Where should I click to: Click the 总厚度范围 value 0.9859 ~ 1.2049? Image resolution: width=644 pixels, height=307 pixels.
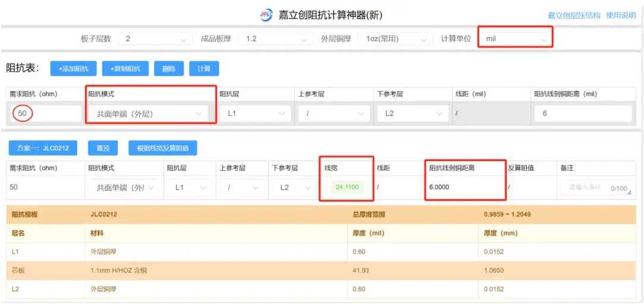click(x=508, y=215)
